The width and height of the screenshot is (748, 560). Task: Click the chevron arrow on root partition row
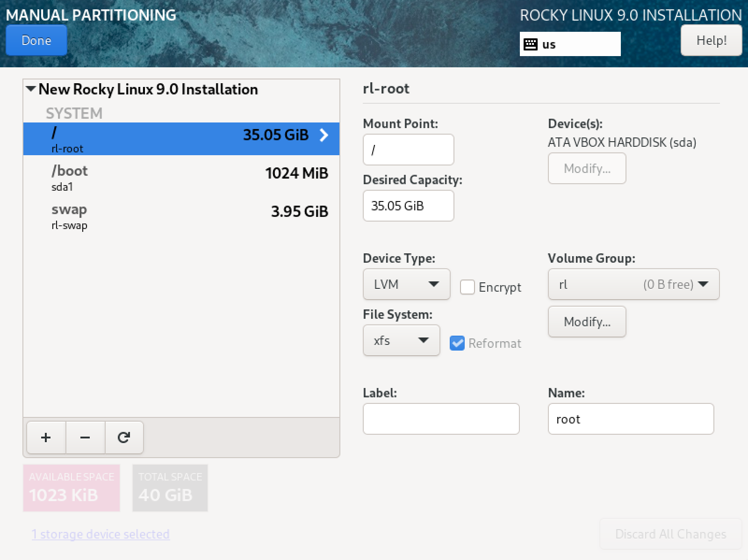click(x=324, y=135)
